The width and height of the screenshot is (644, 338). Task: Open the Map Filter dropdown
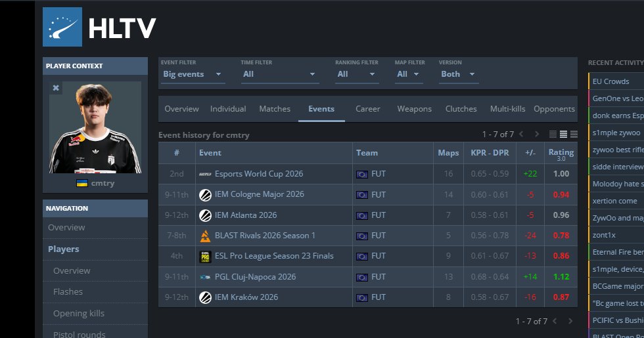tap(409, 74)
